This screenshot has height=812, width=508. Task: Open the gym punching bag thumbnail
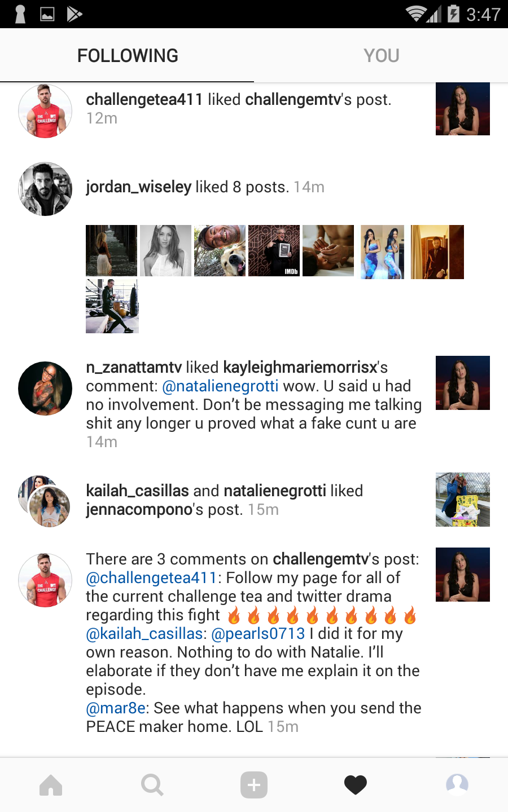(112, 306)
